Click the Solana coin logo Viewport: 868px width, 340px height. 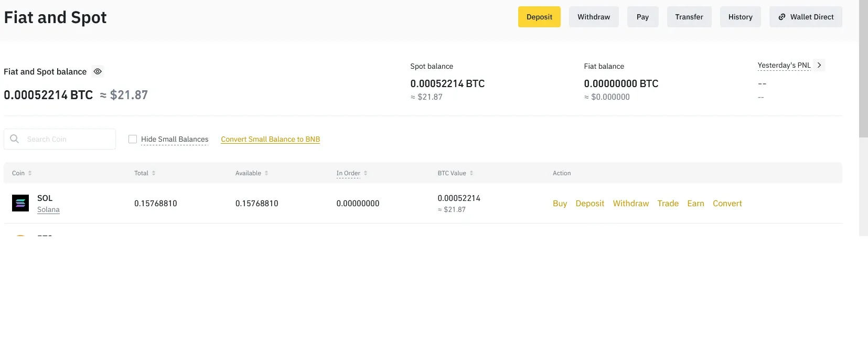coord(20,203)
